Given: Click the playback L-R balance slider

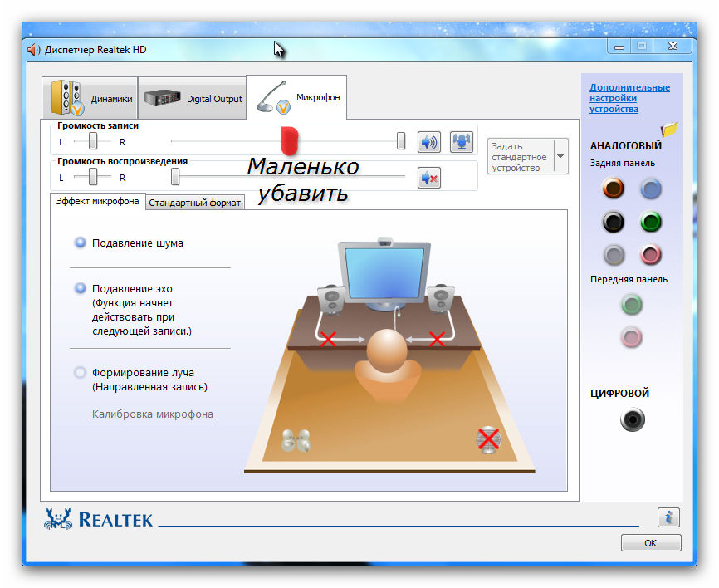Looking at the screenshot, I should (x=93, y=177).
